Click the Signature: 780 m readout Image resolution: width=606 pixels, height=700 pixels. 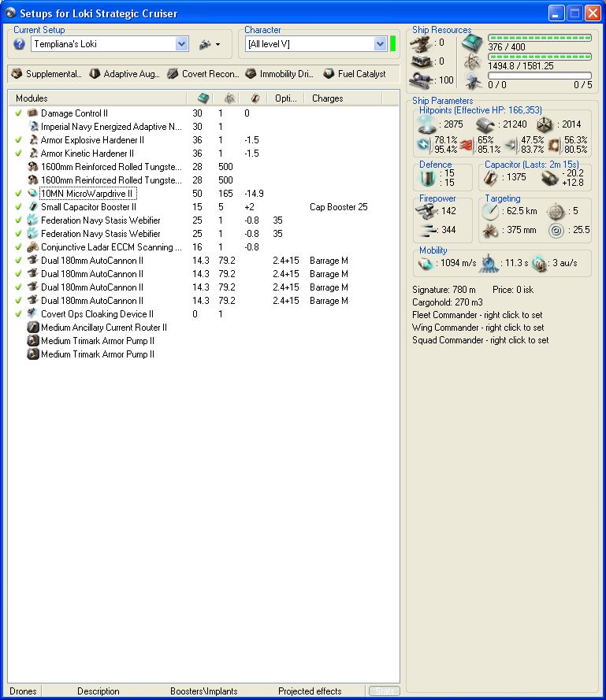(444, 290)
